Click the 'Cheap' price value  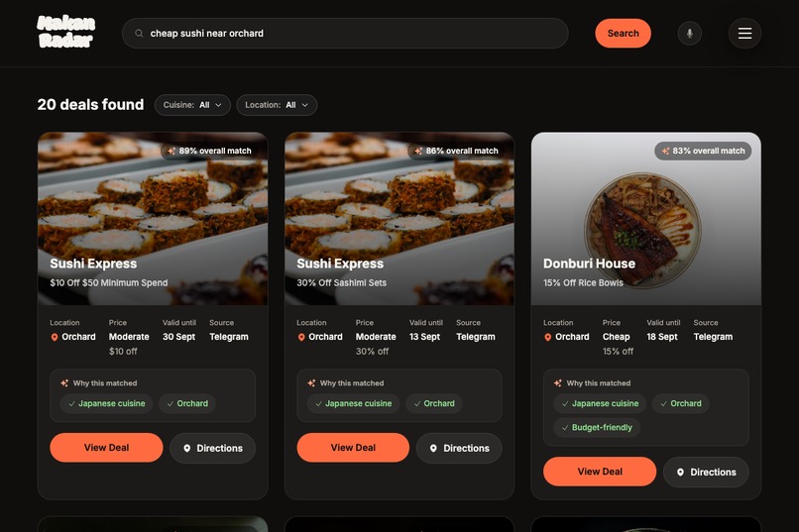[x=616, y=337]
